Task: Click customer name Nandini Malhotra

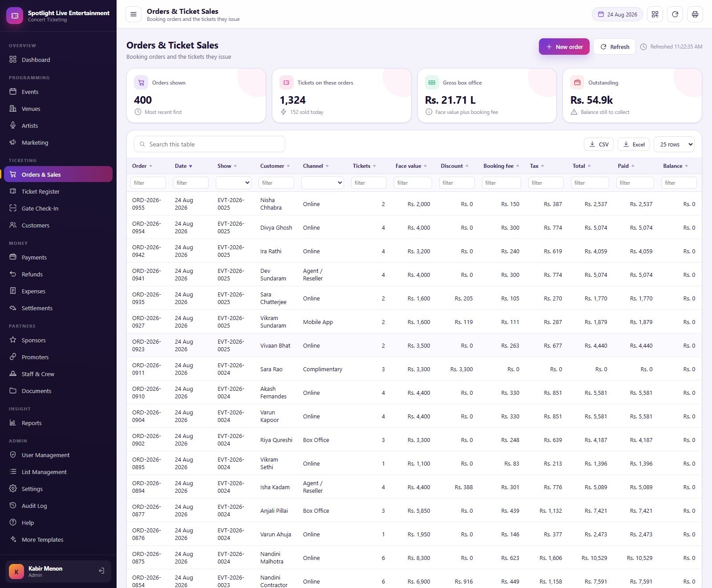Action: point(272,558)
